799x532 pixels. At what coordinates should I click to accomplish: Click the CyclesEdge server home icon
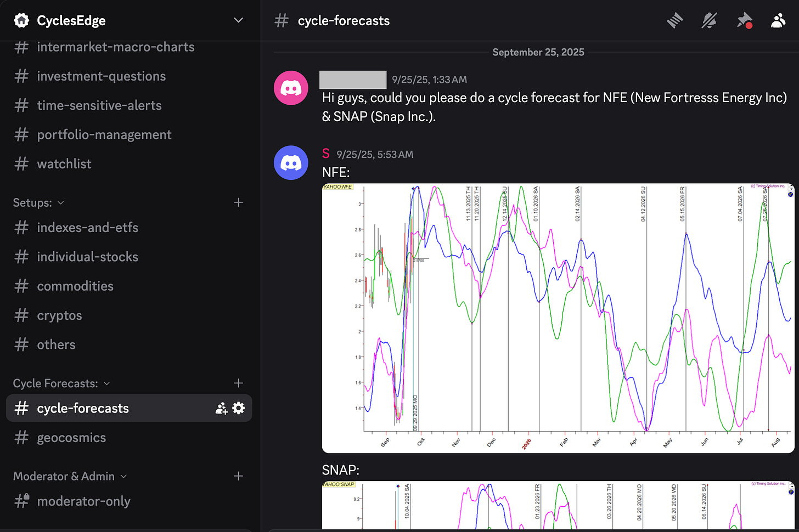(x=21, y=20)
